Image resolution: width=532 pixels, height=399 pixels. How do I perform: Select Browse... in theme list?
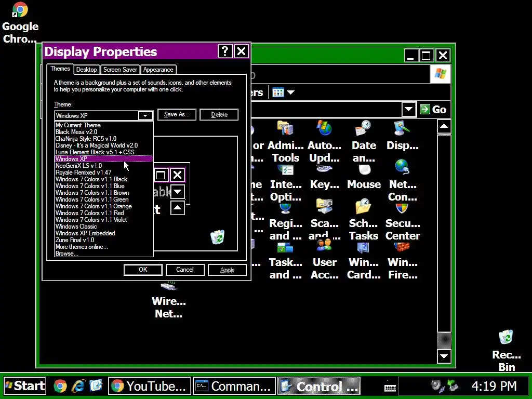pyautogui.click(x=104, y=254)
